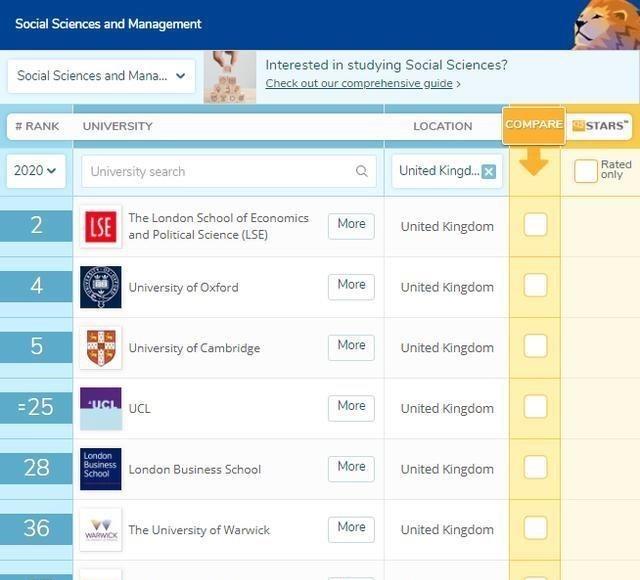This screenshot has height=580, width=640.
Task: Click the LSE university logo
Action: click(x=101, y=226)
